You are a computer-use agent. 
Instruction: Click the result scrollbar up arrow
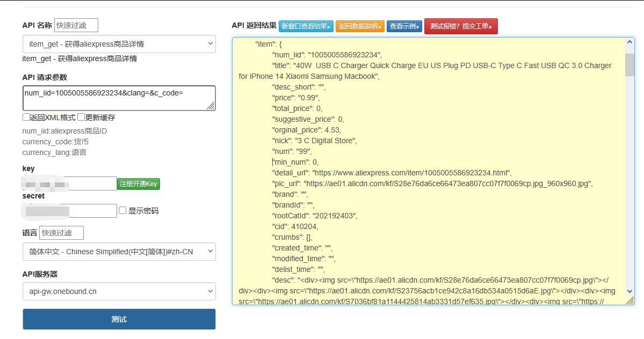pyautogui.click(x=629, y=42)
